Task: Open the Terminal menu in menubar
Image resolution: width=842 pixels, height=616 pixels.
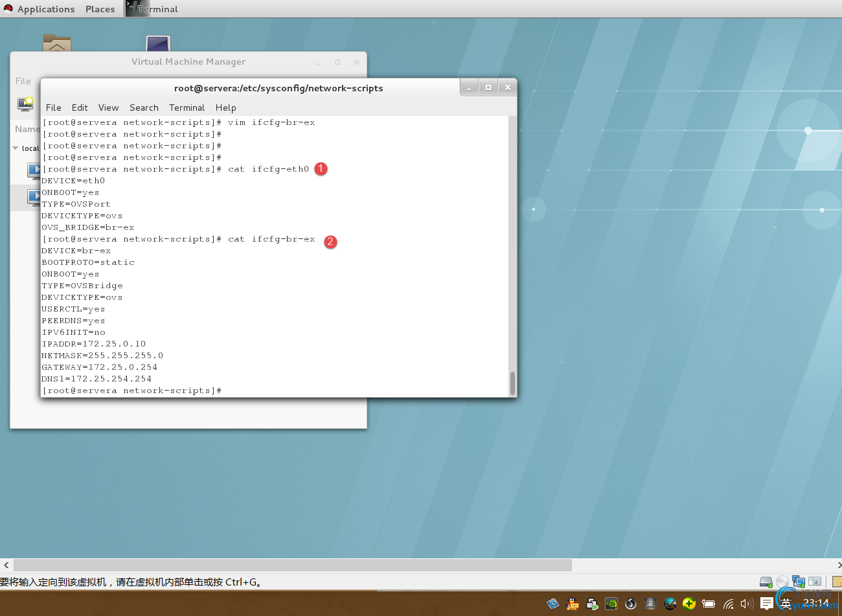Action: point(187,108)
